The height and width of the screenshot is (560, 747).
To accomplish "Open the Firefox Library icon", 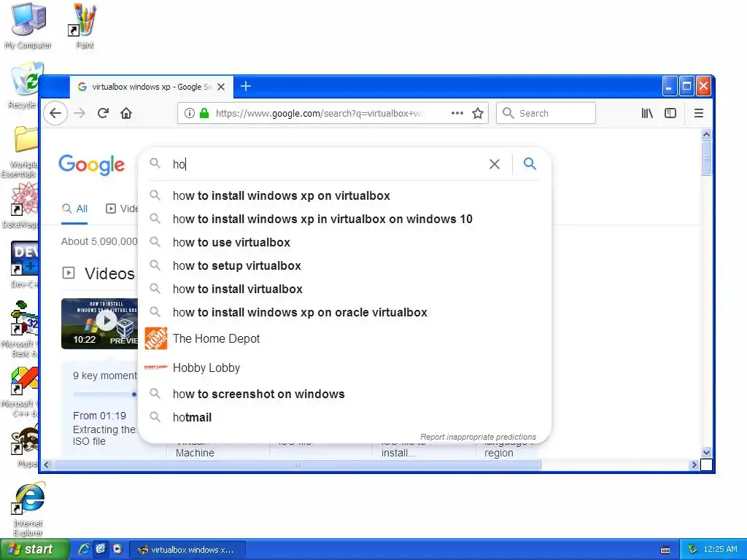I will click(646, 113).
